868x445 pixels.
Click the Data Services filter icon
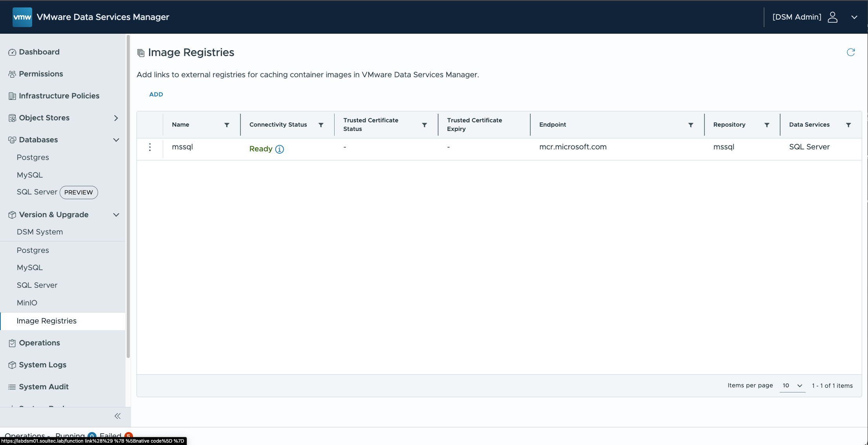(x=848, y=125)
